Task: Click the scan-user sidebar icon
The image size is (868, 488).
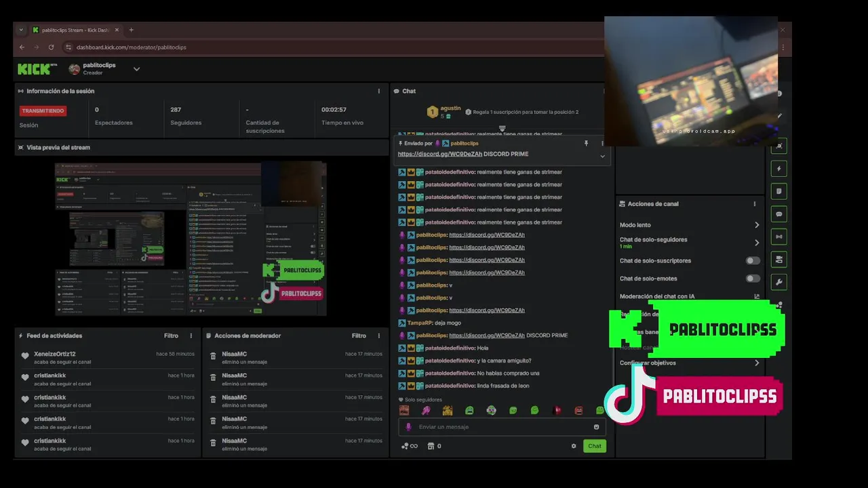Action: [779, 146]
